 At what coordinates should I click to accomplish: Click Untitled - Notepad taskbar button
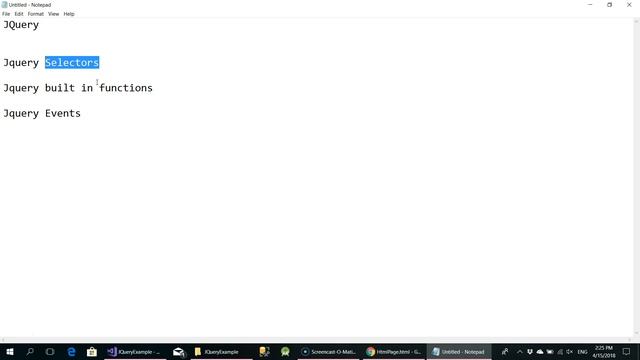[x=459, y=352]
